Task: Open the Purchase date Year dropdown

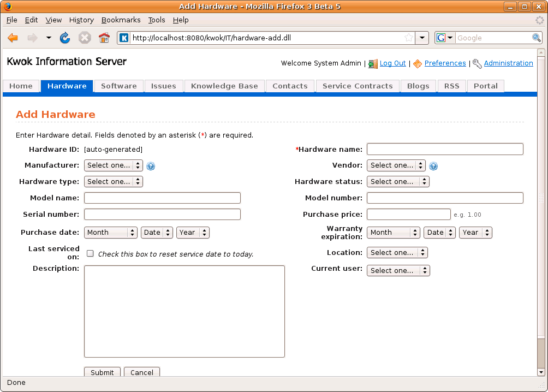Action: [x=193, y=233]
